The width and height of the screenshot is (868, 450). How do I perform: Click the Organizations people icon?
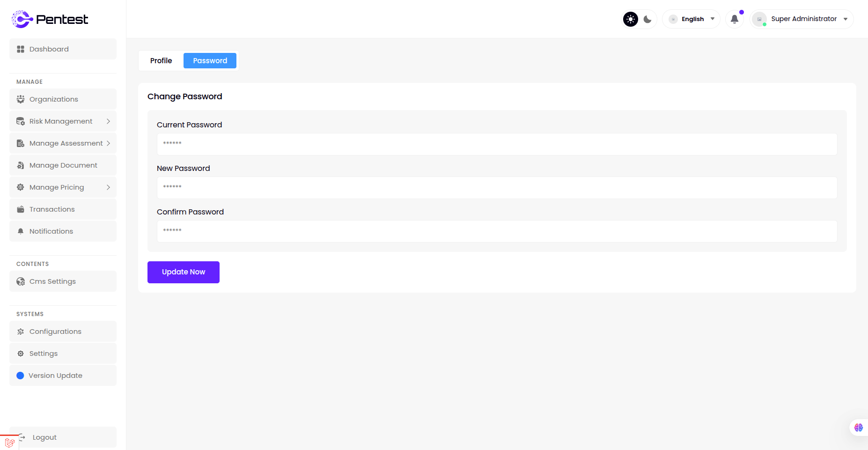coord(21,99)
